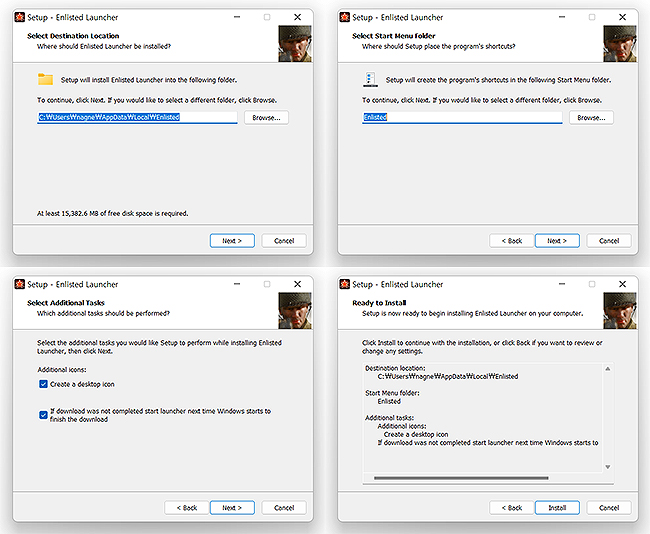Toggle Create a desktop icon checkbox
Screen dimensions: 650x534
click(x=43, y=384)
